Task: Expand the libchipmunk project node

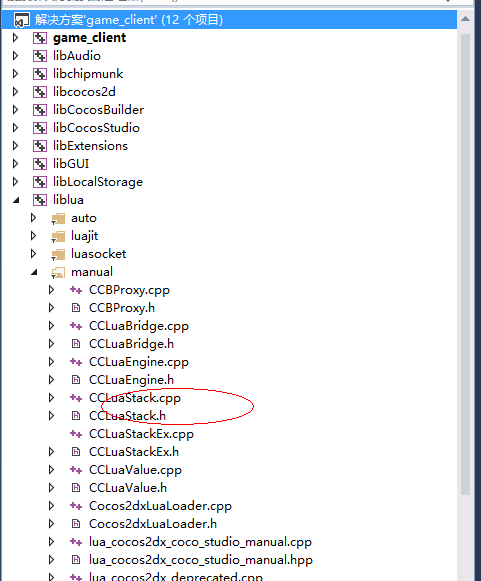Action: [15, 73]
